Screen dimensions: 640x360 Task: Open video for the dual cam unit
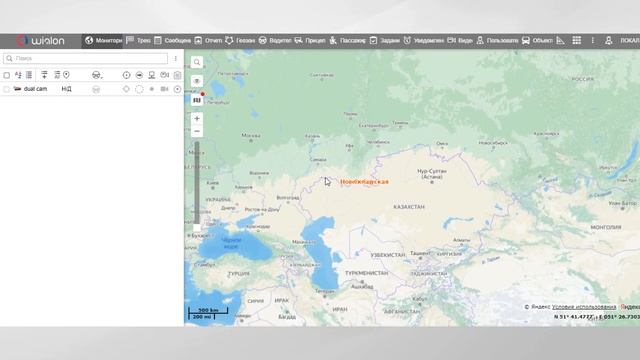click(164, 89)
